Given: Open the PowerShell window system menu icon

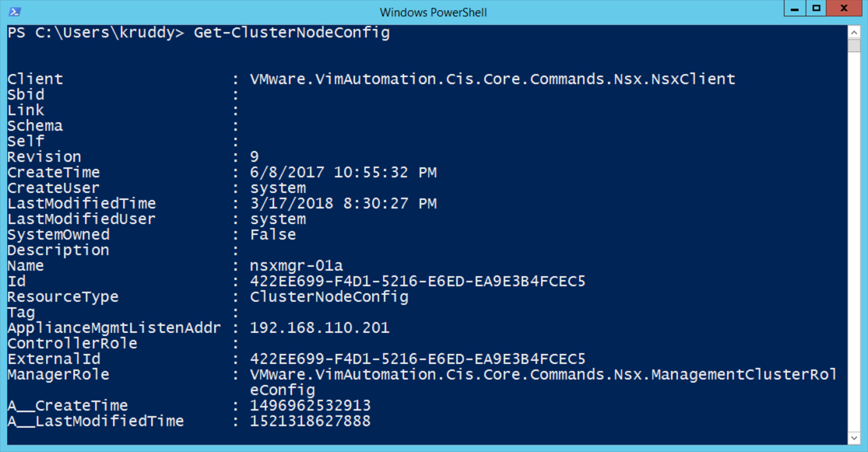Looking at the screenshot, I should point(15,12).
